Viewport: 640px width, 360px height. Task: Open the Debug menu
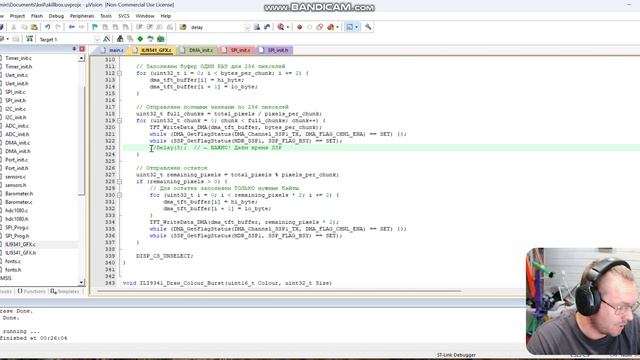(x=56, y=16)
